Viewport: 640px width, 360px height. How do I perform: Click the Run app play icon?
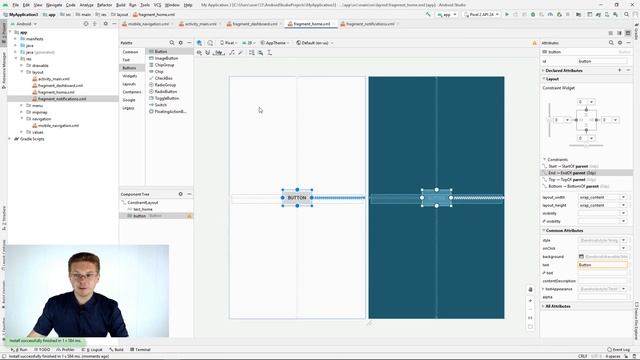[507, 14]
